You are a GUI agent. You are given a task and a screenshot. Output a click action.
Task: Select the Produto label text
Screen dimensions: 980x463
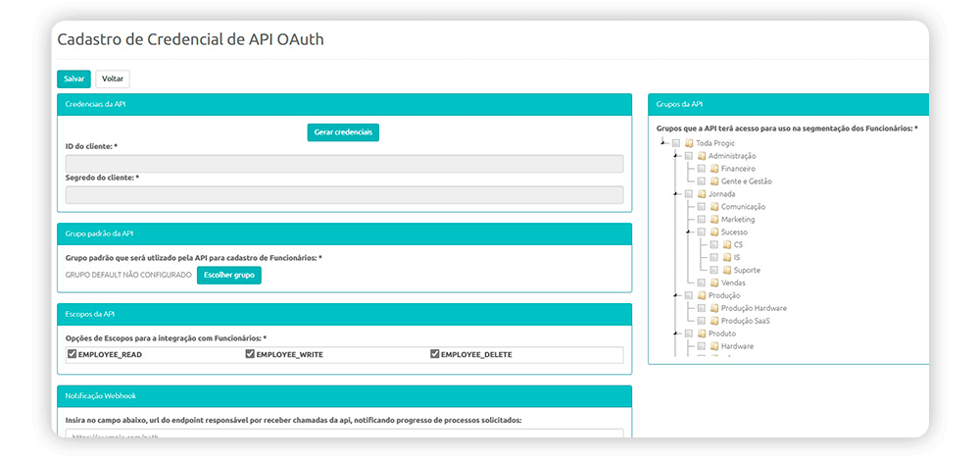click(722, 334)
